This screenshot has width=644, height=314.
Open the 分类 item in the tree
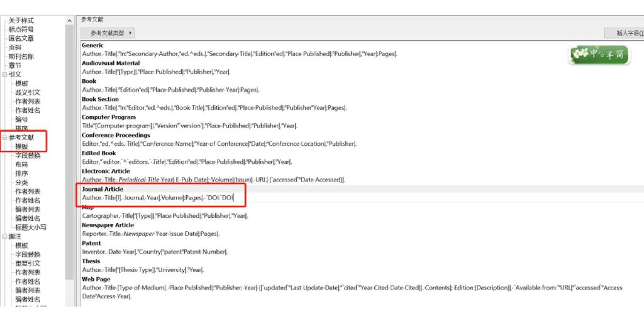(x=21, y=182)
